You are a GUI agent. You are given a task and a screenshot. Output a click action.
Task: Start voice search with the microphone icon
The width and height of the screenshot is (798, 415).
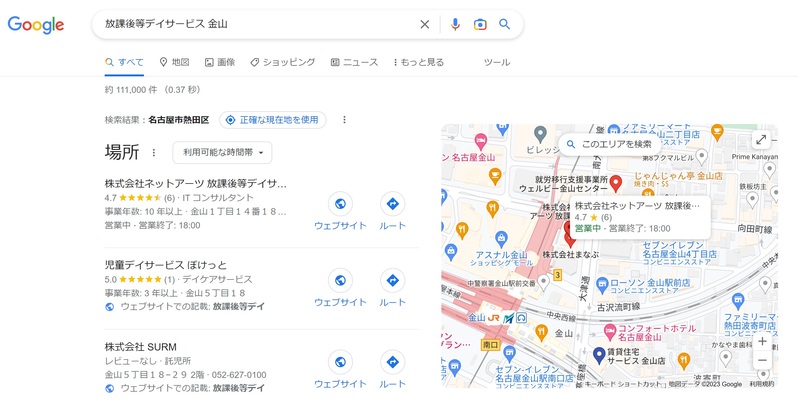(x=455, y=24)
